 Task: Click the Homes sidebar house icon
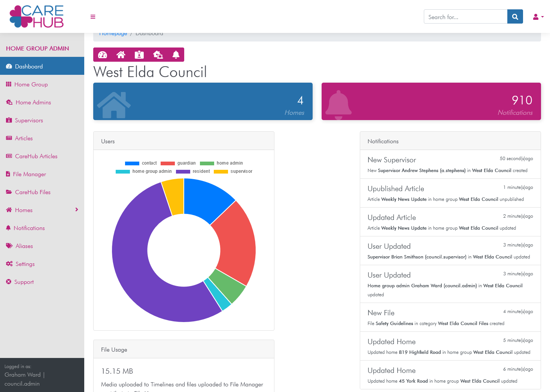click(x=9, y=210)
